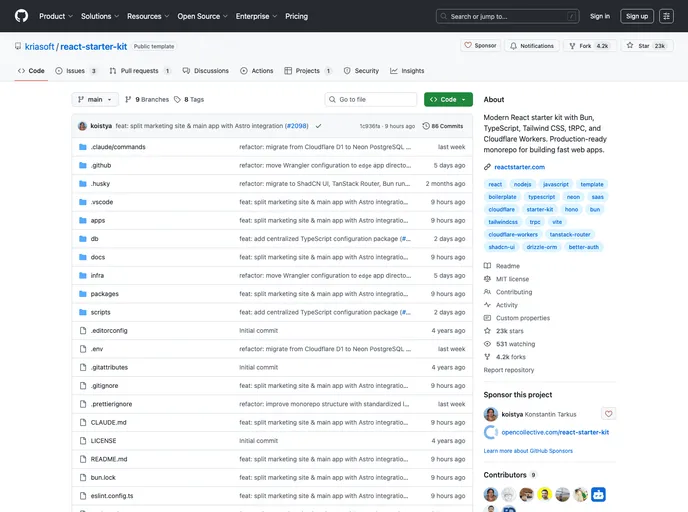
Task: Click the heart sponsor button beside koistya
Action: [608, 414]
